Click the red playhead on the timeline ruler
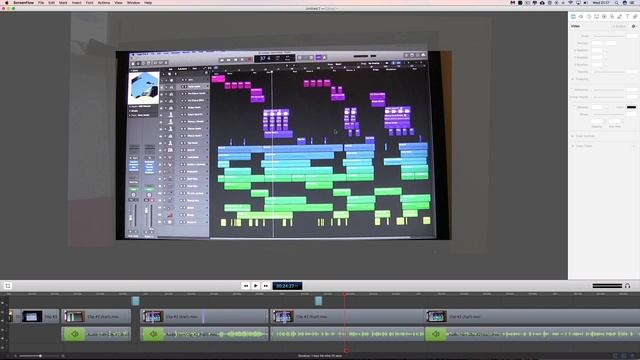The height and width of the screenshot is (360, 640). (x=345, y=294)
